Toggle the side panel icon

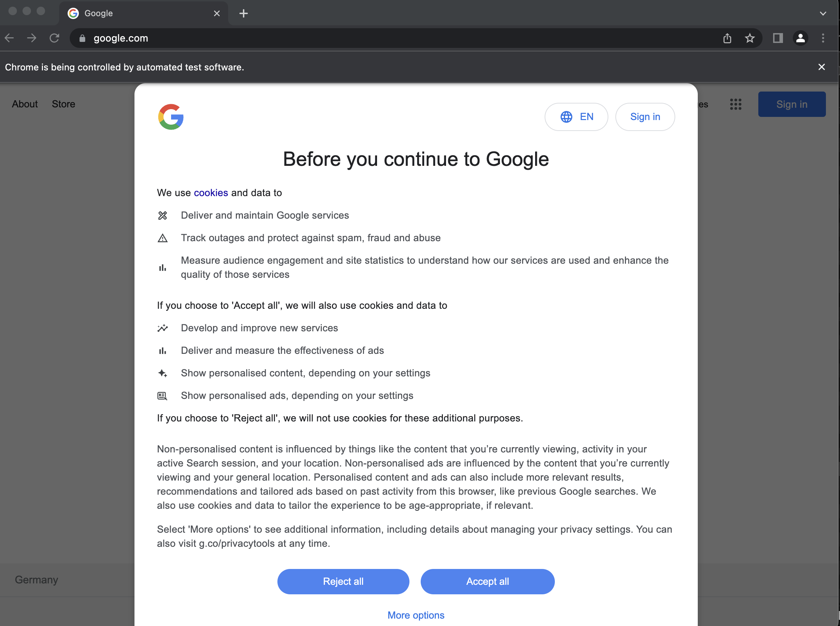pyautogui.click(x=778, y=38)
